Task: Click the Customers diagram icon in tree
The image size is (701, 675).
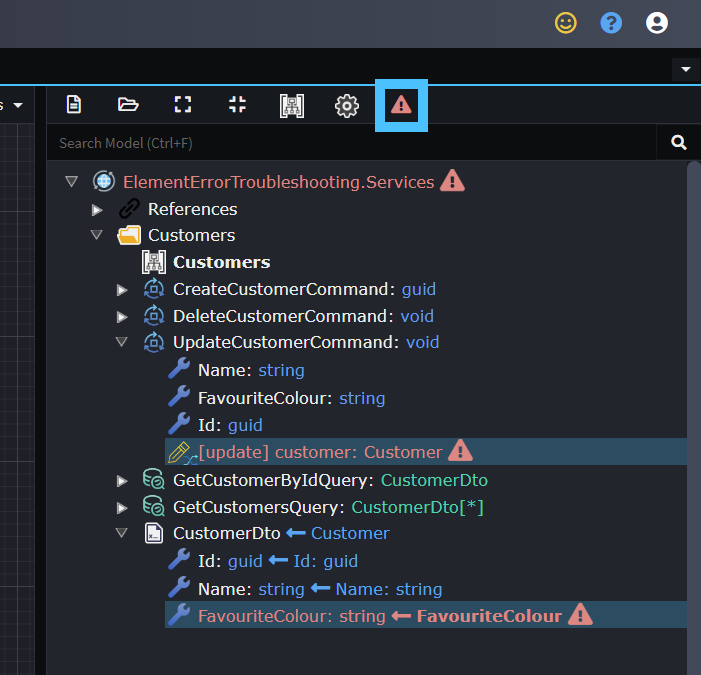Action: pos(154,262)
